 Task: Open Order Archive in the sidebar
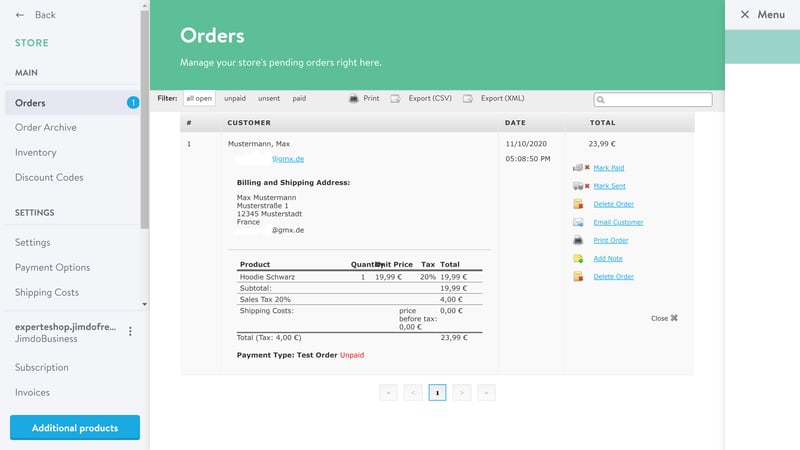point(46,128)
